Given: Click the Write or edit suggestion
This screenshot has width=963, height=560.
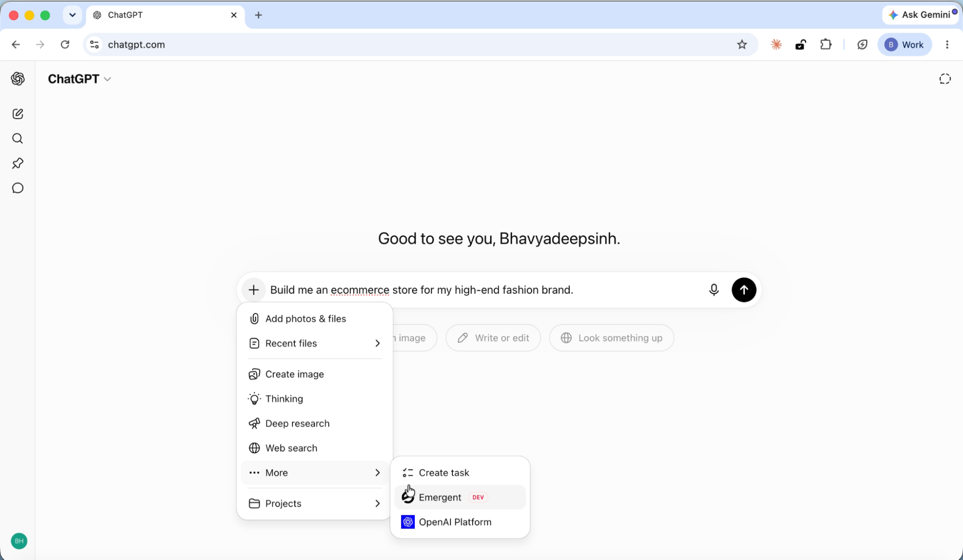Looking at the screenshot, I should click(493, 338).
